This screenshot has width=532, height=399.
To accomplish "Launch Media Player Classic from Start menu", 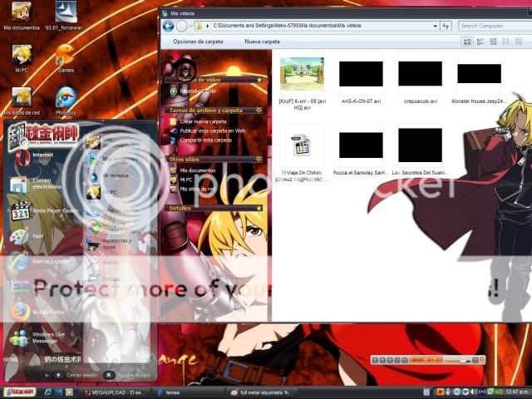I will 44,211.
